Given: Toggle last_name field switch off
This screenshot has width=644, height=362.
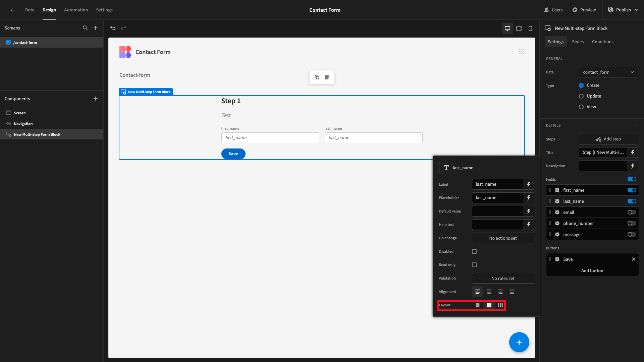Looking at the screenshot, I should coord(632,201).
